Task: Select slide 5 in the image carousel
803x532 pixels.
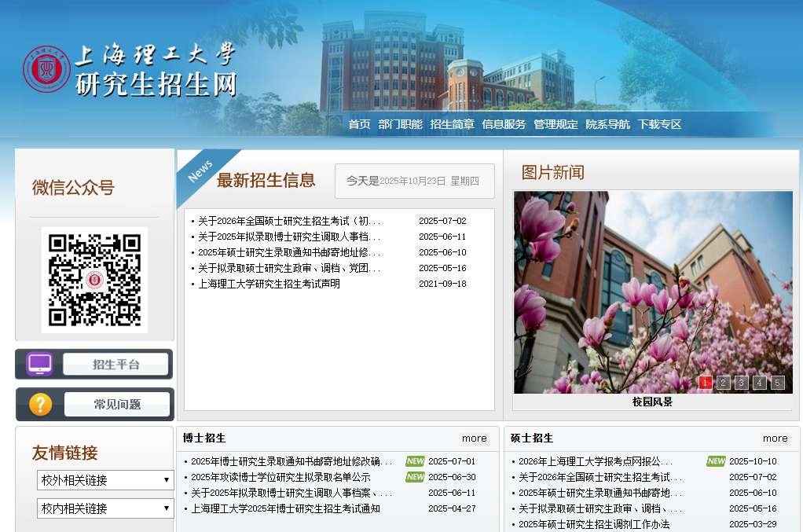Action: click(x=778, y=383)
